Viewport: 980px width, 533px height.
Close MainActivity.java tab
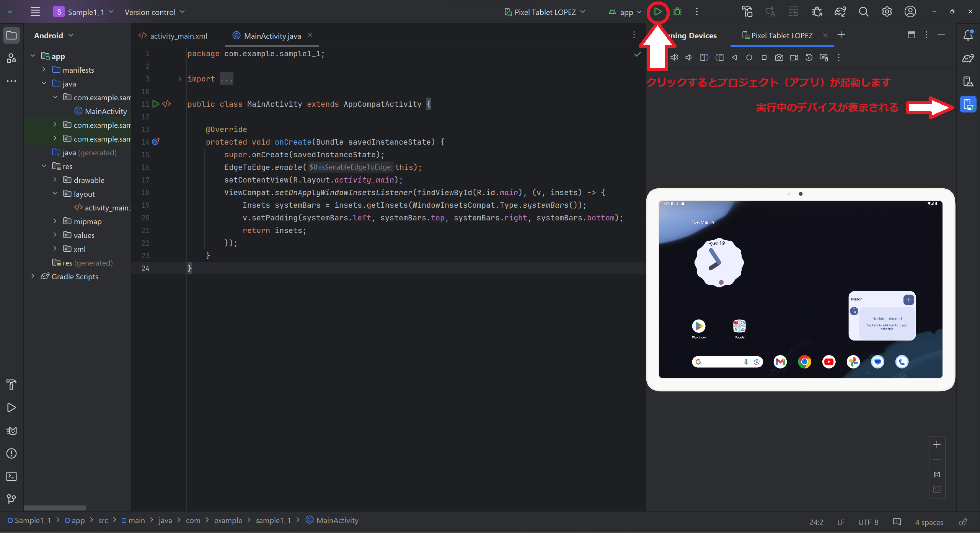[310, 35]
